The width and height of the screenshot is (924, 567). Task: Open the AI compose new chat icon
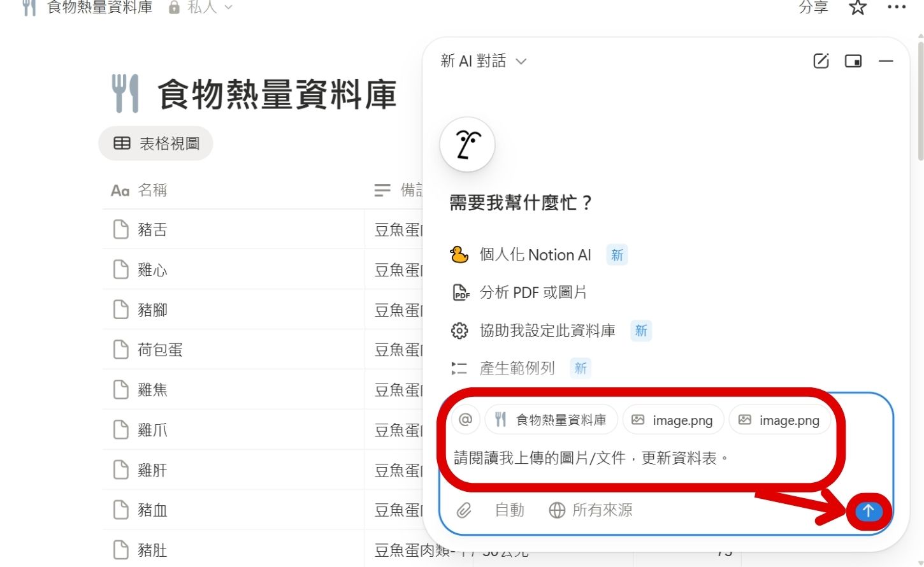click(x=821, y=61)
